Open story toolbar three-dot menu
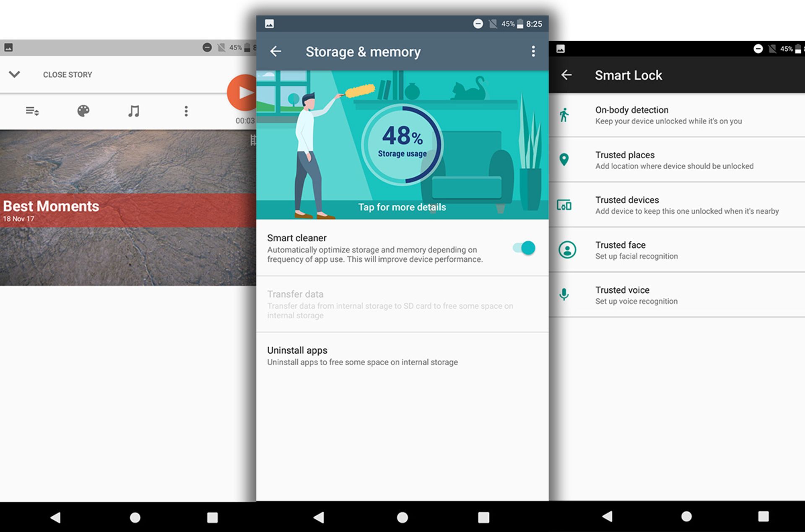Viewport: 805px width, 532px height. (186, 111)
